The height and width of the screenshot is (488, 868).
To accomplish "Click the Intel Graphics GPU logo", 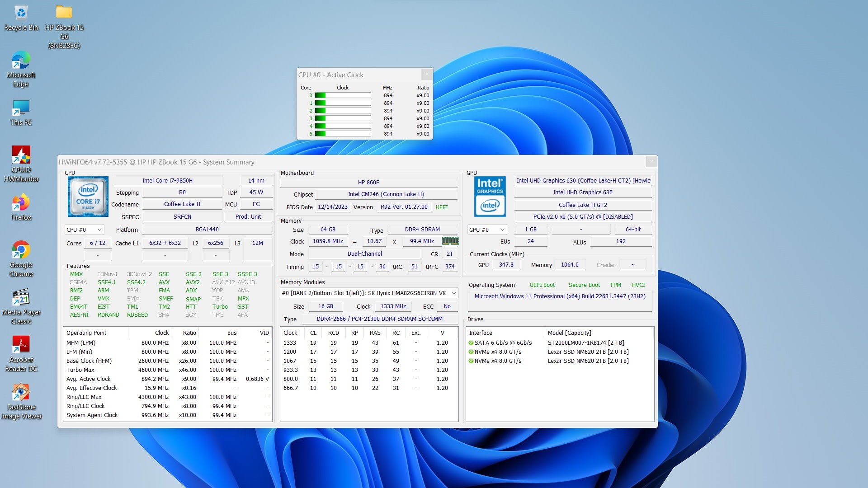I will 490,197.
